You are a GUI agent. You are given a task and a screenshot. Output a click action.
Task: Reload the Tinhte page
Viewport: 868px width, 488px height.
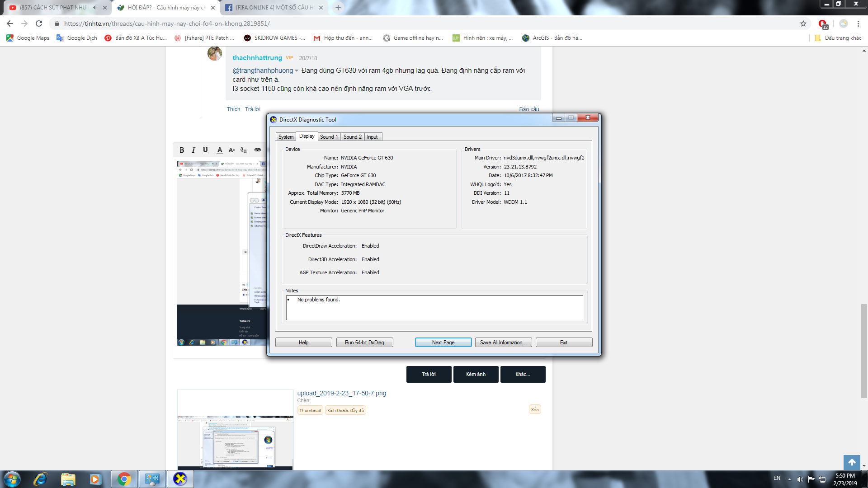point(39,23)
